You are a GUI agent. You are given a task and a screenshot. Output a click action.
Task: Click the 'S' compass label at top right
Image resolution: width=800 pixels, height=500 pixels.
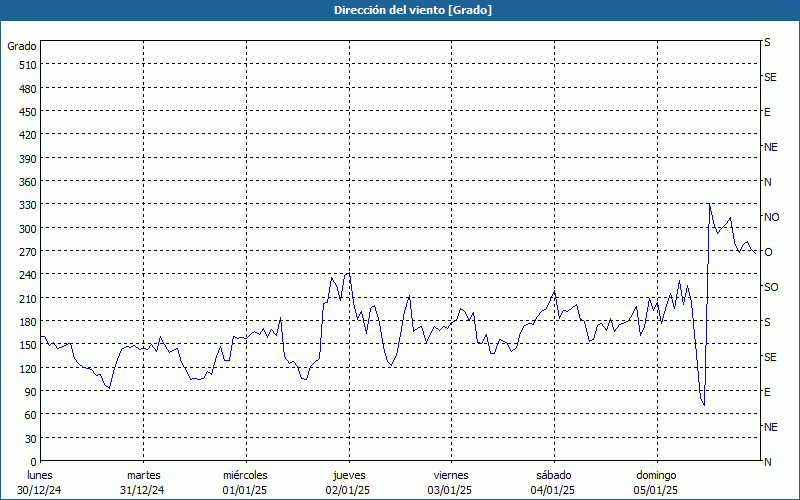pos(767,42)
